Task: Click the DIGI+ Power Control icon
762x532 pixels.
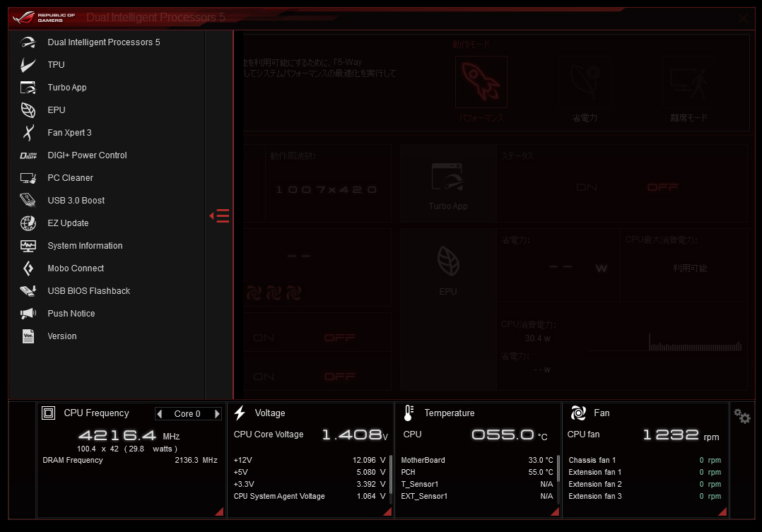Action: pyautogui.click(x=28, y=155)
